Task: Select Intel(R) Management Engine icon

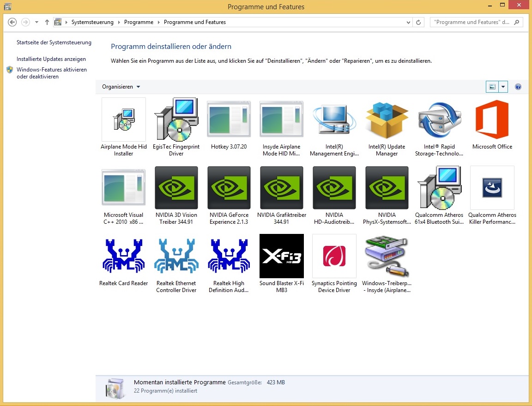Action: [x=334, y=119]
